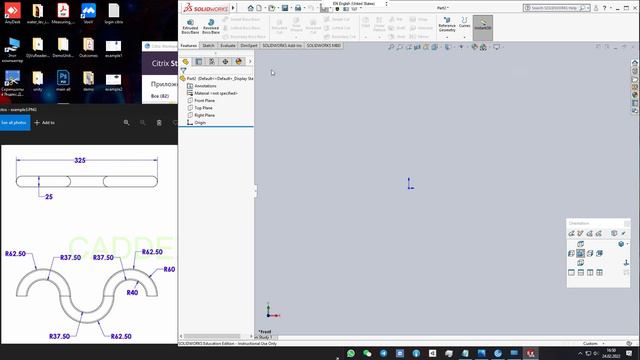Click the Open document icon

[x=271, y=8]
